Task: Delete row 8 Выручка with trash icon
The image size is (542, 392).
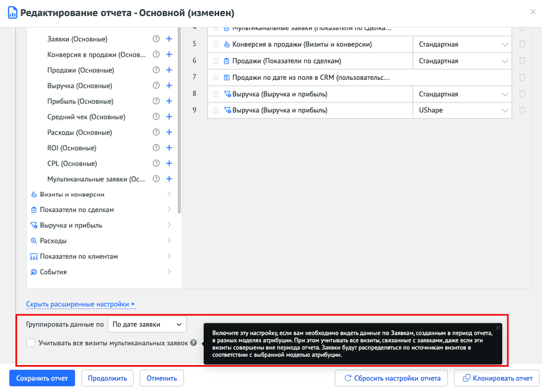Action: [x=522, y=94]
